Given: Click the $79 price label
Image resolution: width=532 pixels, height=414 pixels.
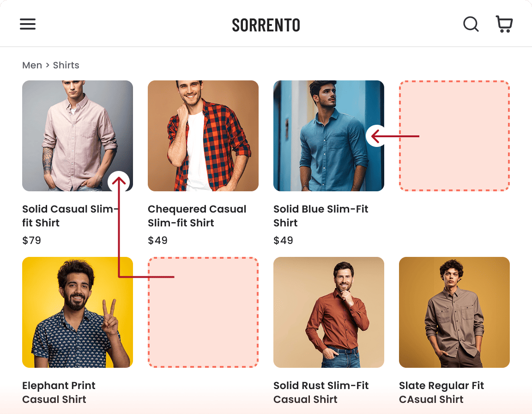Looking at the screenshot, I should point(32,240).
